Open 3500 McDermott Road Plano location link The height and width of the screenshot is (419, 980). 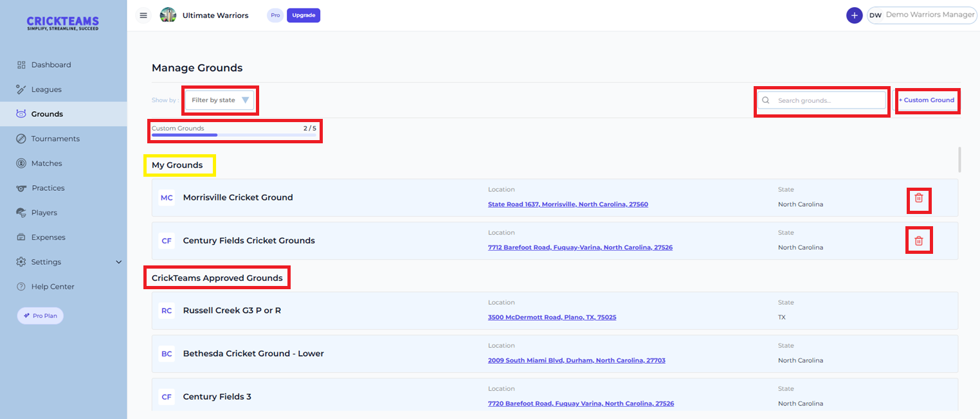[x=552, y=317]
